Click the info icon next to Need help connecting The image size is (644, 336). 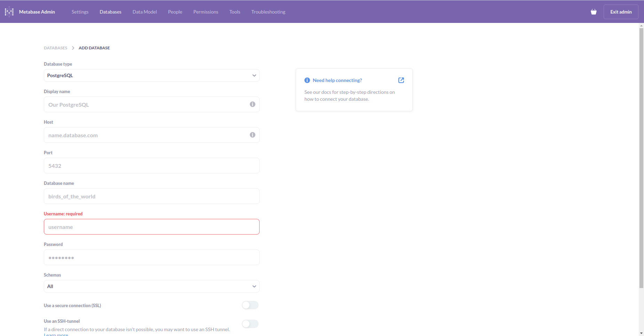(x=307, y=80)
